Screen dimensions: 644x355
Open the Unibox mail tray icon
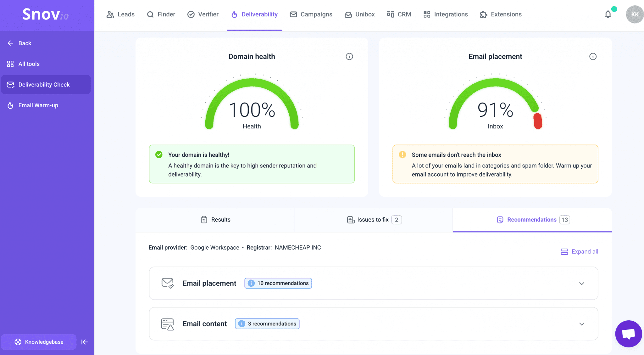pyautogui.click(x=348, y=14)
